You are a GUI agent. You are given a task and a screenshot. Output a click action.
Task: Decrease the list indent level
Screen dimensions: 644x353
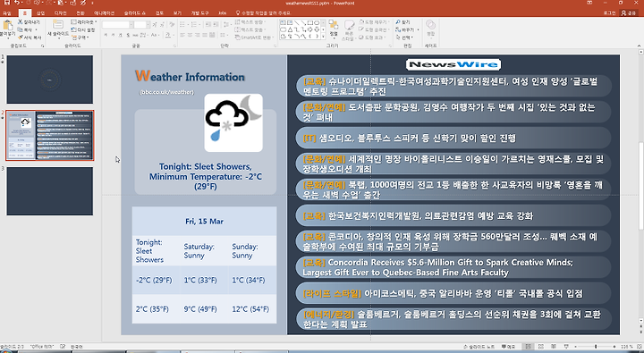coord(208,25)
